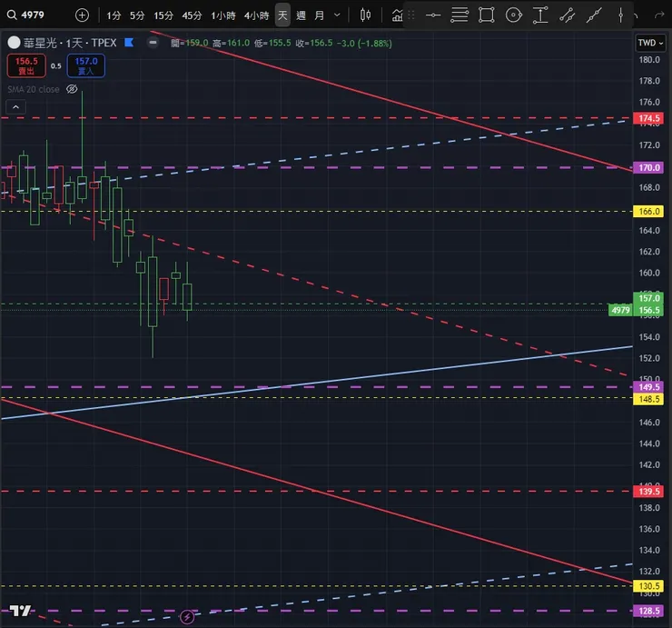Image resolution: width=672 pixels, height=628 pixels.
Task: Open symbol search for 4979
Action: tap(25, 15)
